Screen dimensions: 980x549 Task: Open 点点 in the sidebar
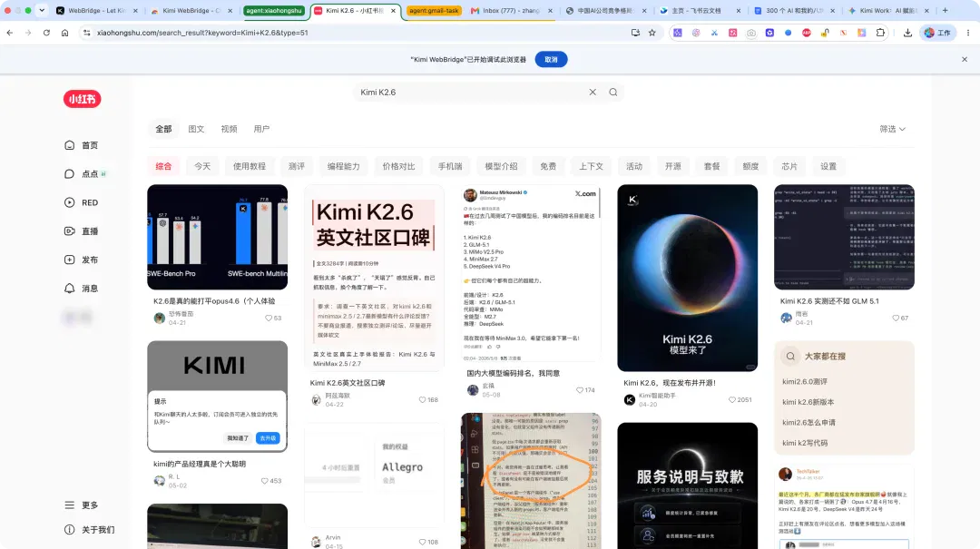click(x=85, y=174)
